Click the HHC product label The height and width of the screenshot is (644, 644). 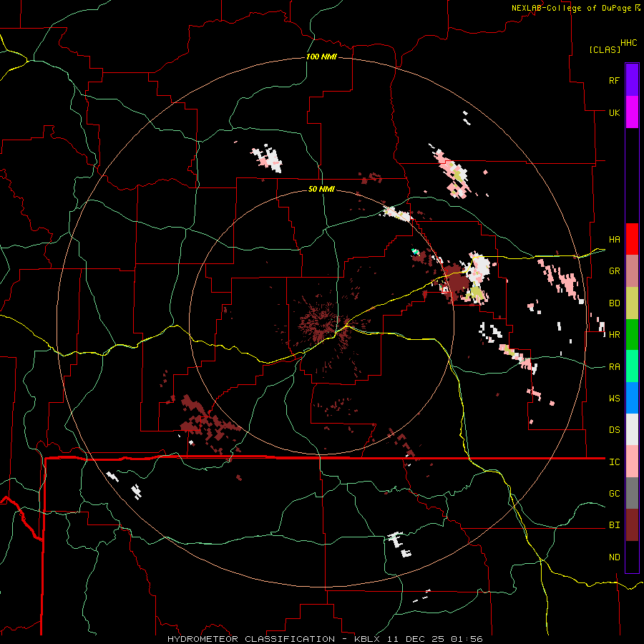click(x=629, y=43)
